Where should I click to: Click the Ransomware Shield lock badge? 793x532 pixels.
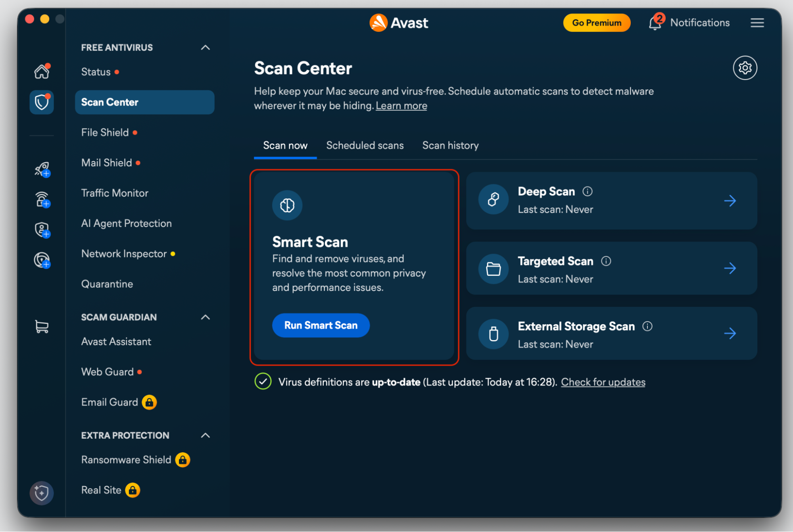[x=182, y=460]
